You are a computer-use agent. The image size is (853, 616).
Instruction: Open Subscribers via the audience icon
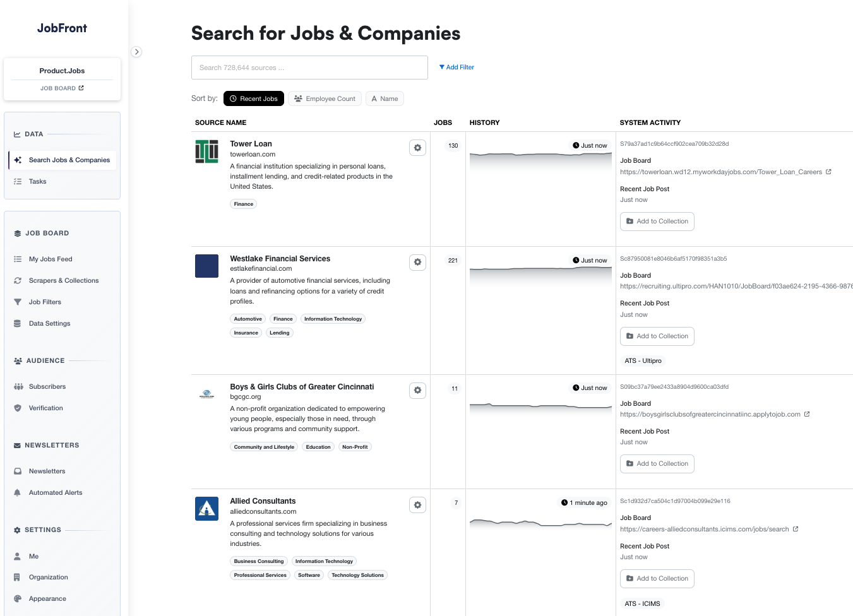pyautogui.click(x=17, y=386)
